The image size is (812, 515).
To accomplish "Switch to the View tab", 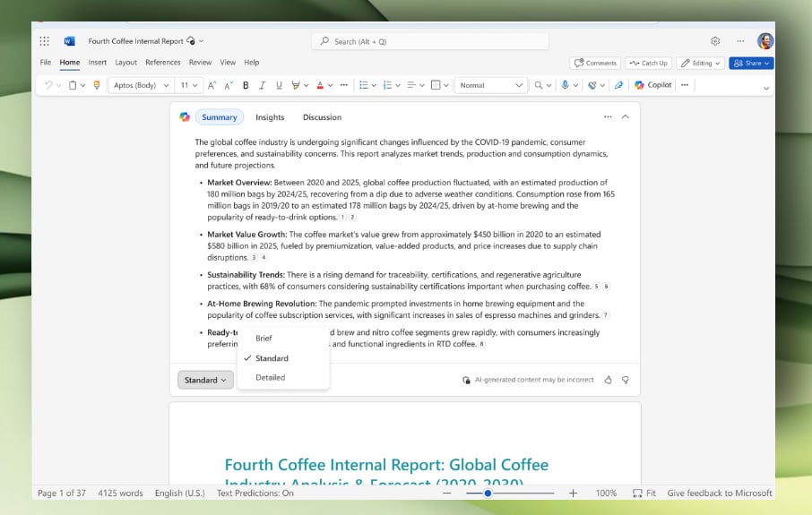I will [228, 62].
